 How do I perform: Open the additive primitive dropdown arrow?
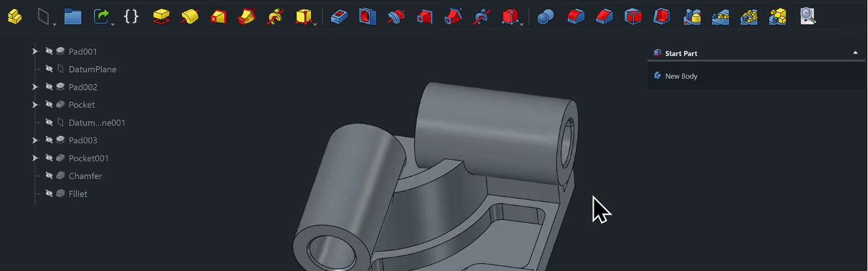(x=315, y=24)
